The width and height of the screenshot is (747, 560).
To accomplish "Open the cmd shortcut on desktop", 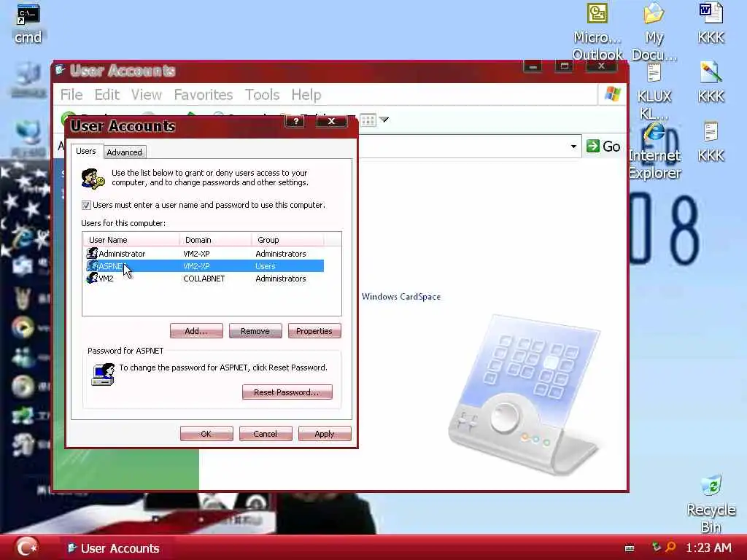I will [28, 24].
